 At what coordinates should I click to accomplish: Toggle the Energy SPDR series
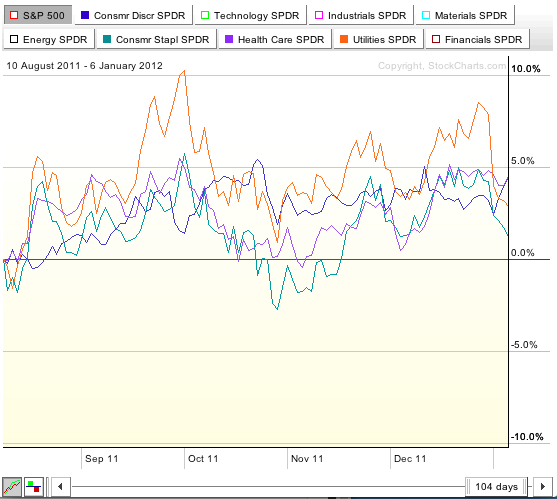49,39
